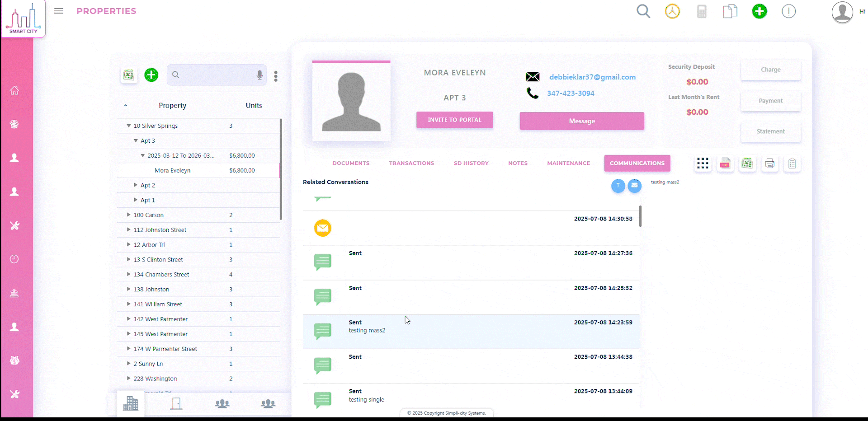Click the green add property button
This screenshot has height=421, width=868.
(x=151, y=75)
